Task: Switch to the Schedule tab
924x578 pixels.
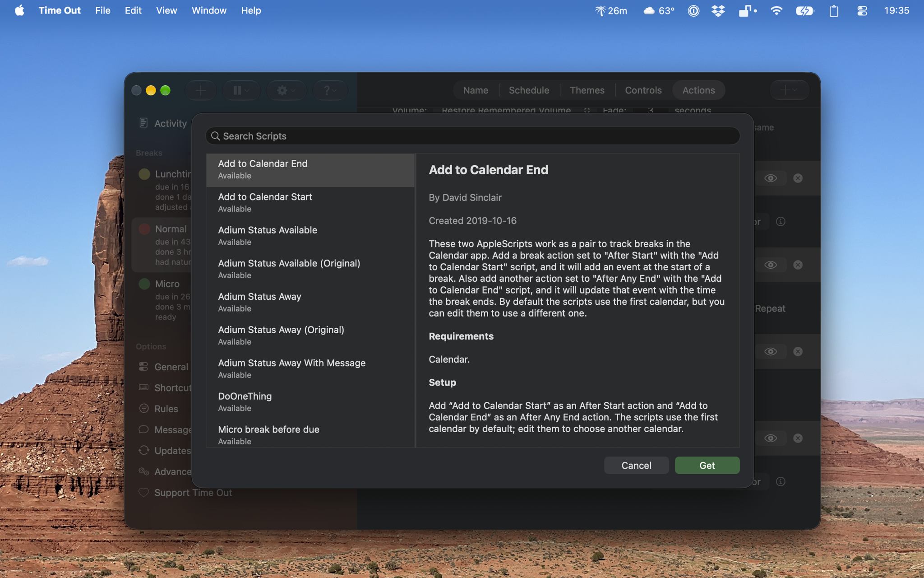Action: pos(529,90)
